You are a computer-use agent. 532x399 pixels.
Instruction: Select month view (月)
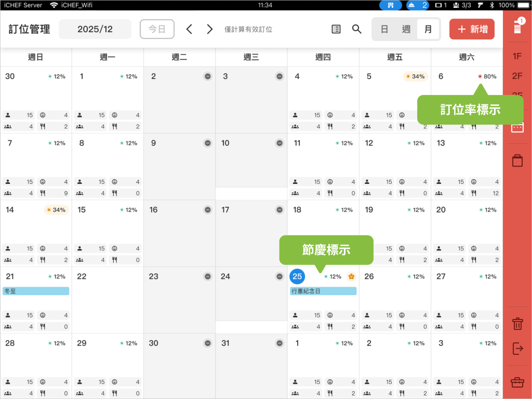428,29
